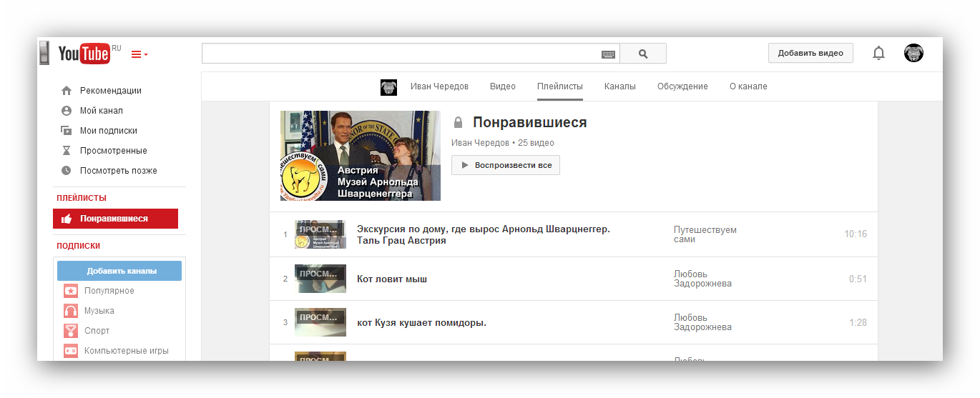Click the 1:28 duration
The image size is (980, 398).
[858, 322]
